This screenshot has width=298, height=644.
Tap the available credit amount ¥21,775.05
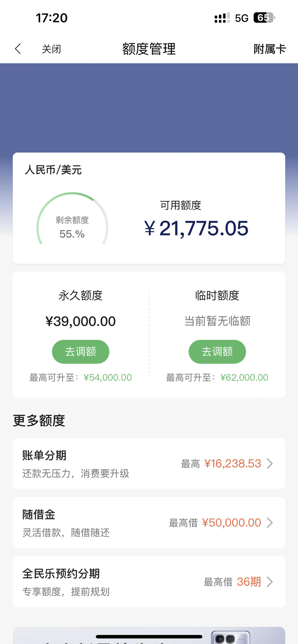[196, 228]
